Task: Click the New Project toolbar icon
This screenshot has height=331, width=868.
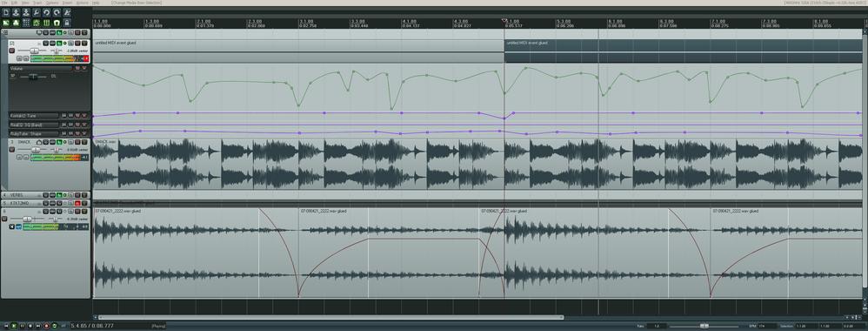Action: click(6, 12)
